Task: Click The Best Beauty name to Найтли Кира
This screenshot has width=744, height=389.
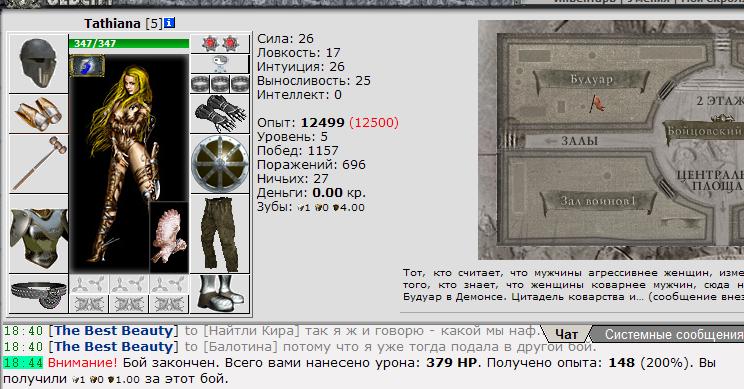Action: tap(113, 331)
